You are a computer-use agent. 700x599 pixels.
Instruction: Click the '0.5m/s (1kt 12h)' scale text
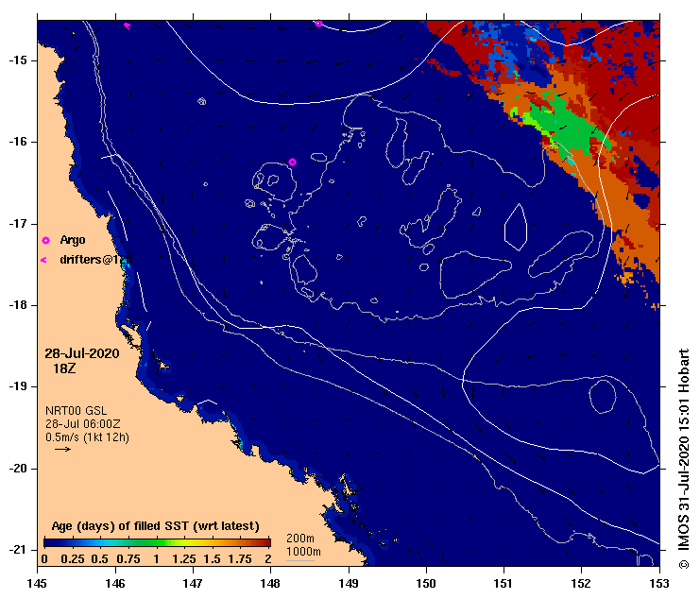[x=88, y=437]
